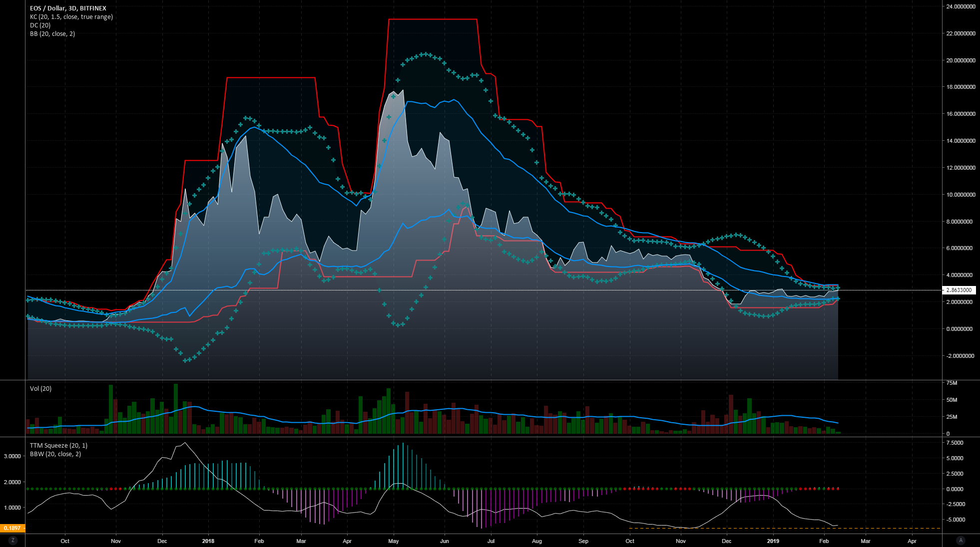Click the 75M volume scale label
Screen dimensions: 980x547
952,383
